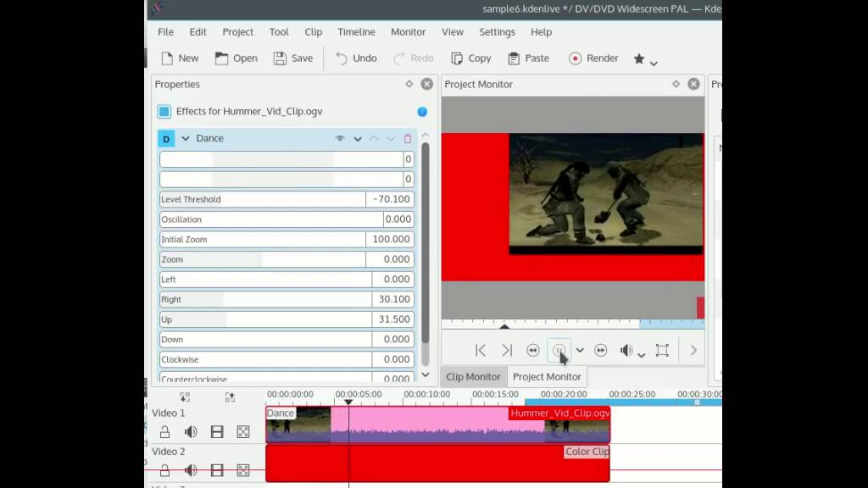Screen dimensions: 868x488
Task: Toggle composite icon on Video 1 track
Action: [x=243, y=431]
